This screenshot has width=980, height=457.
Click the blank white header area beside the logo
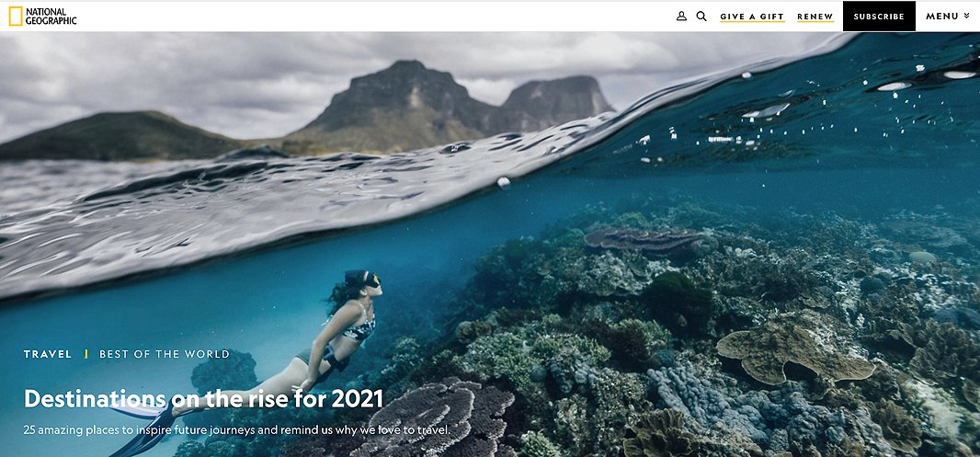coord(375,17)
